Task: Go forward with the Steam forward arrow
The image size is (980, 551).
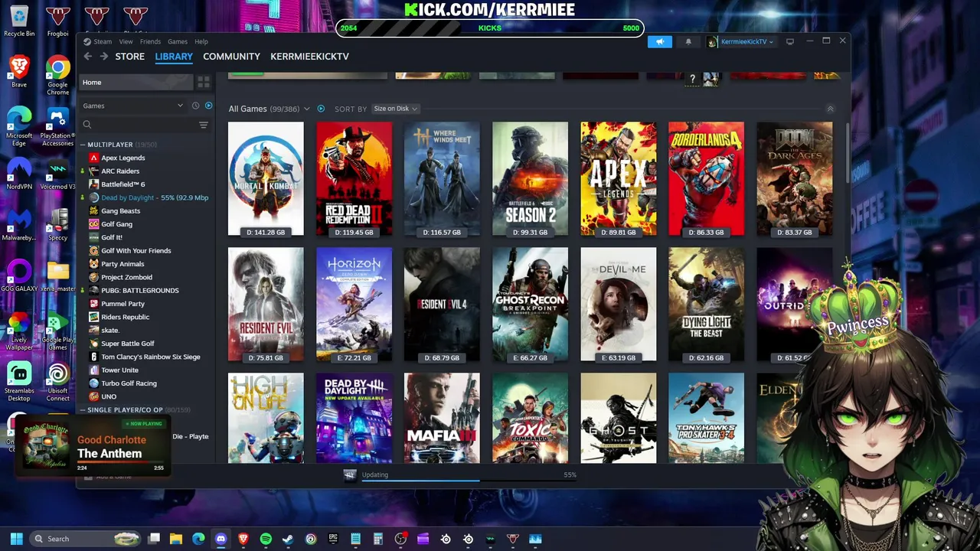Action: 103,57
